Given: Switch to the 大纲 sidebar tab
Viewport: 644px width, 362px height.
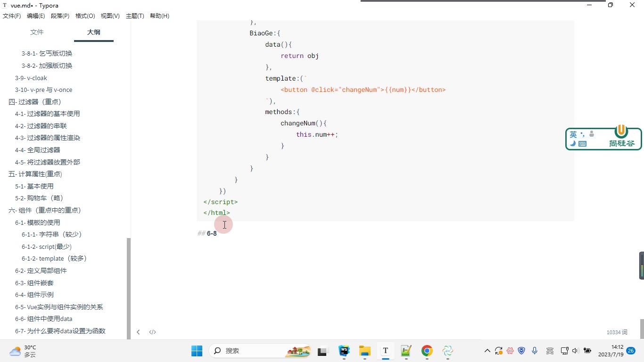Looking at the screenshot, I should coord(94,32).
